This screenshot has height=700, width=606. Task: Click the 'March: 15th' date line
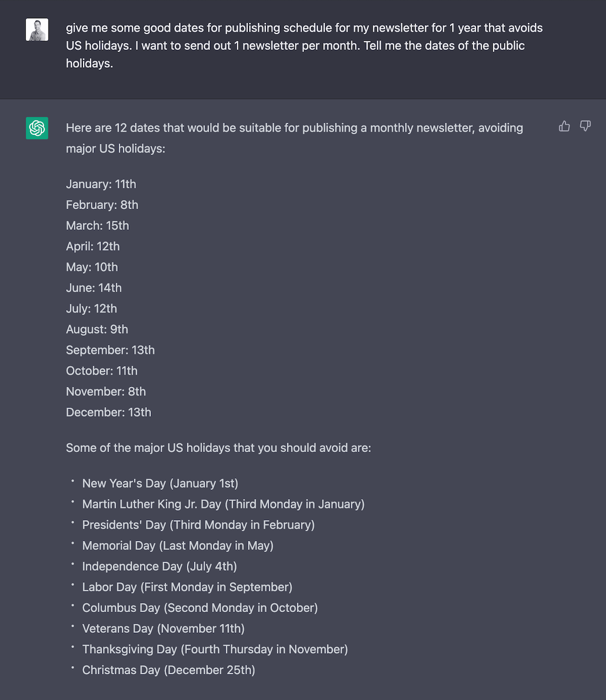coord(97,226)
